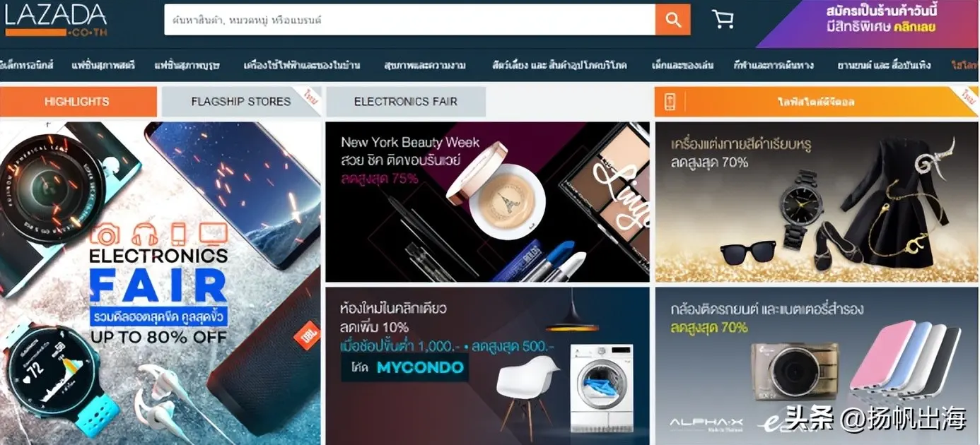Click the phone icon in orange banner
The width and height of the screenshot is (980, 445).
click(670, 102)
